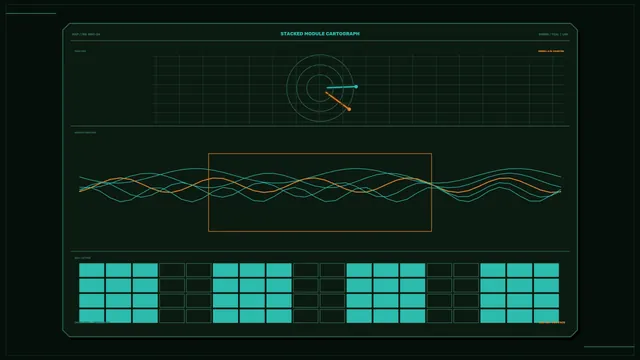Toggle the first lit cell in the grid's top row
This screenshot has width=640, height=360.
pos(91,270)
